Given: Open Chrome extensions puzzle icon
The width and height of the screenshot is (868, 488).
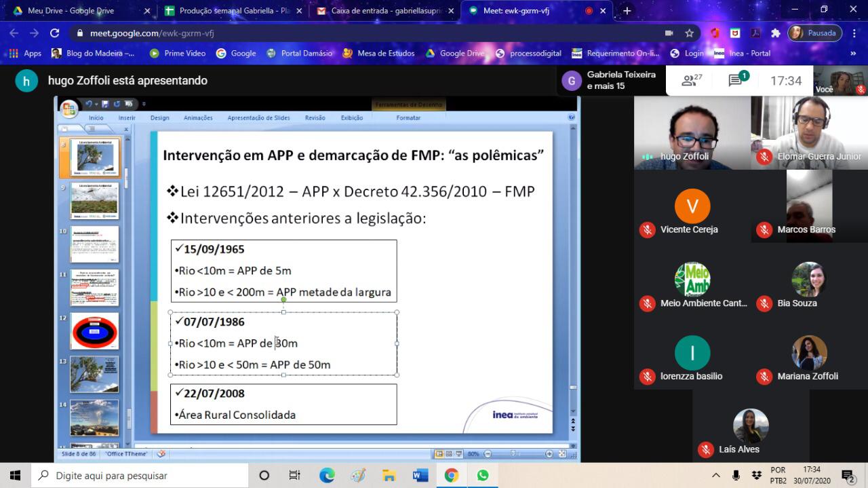Looking at the screenshot, I should coord(776,33).
